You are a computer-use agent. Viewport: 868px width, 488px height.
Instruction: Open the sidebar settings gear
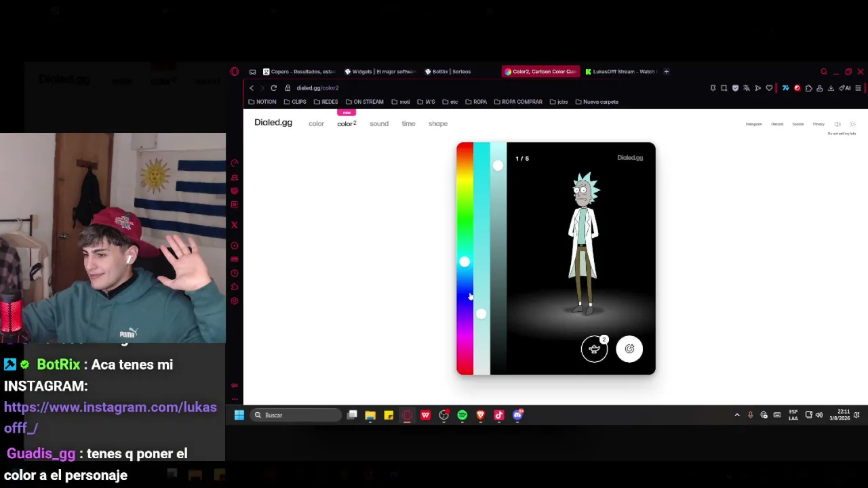(x=235, y=300)
